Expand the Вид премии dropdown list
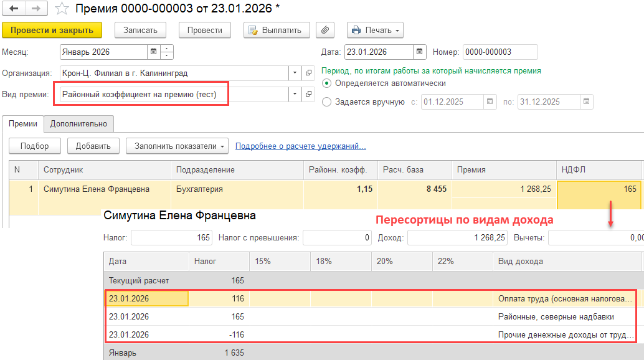Viewport: 644px width, 360px height. 295,95
